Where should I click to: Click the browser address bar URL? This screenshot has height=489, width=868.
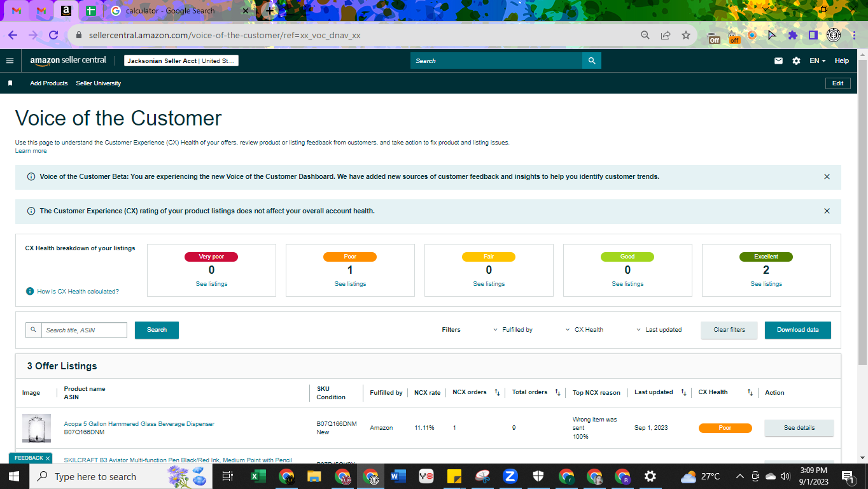pyautogui.click(x=225, y=36)
